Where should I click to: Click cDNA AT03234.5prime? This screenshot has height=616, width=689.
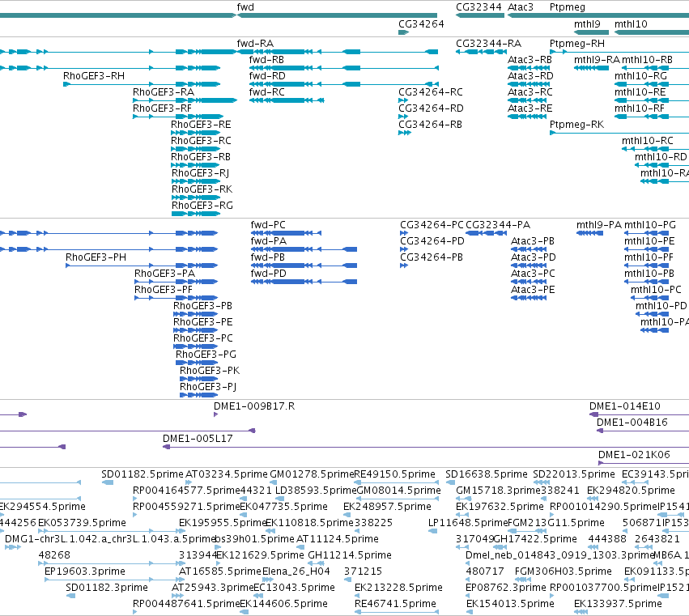pos(189,483)
